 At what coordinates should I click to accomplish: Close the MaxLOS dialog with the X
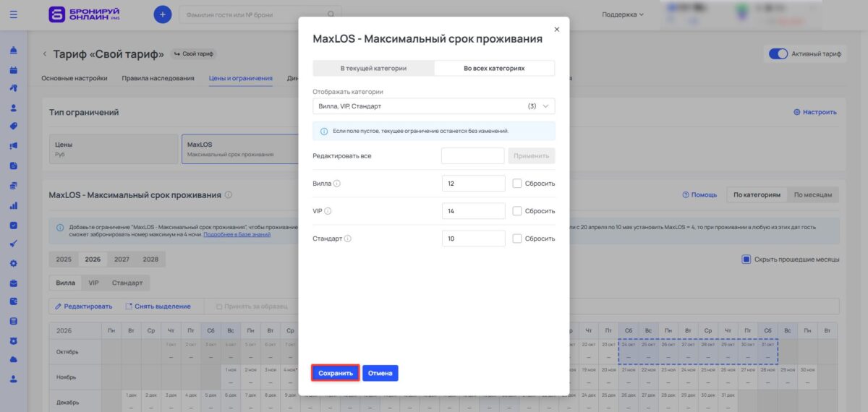point(556,29)
